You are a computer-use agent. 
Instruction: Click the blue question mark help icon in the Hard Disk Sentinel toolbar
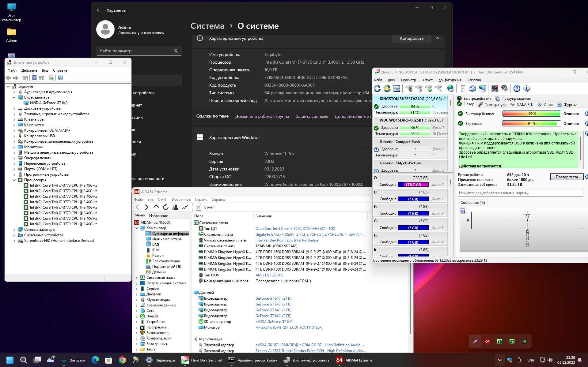[517, 88]
